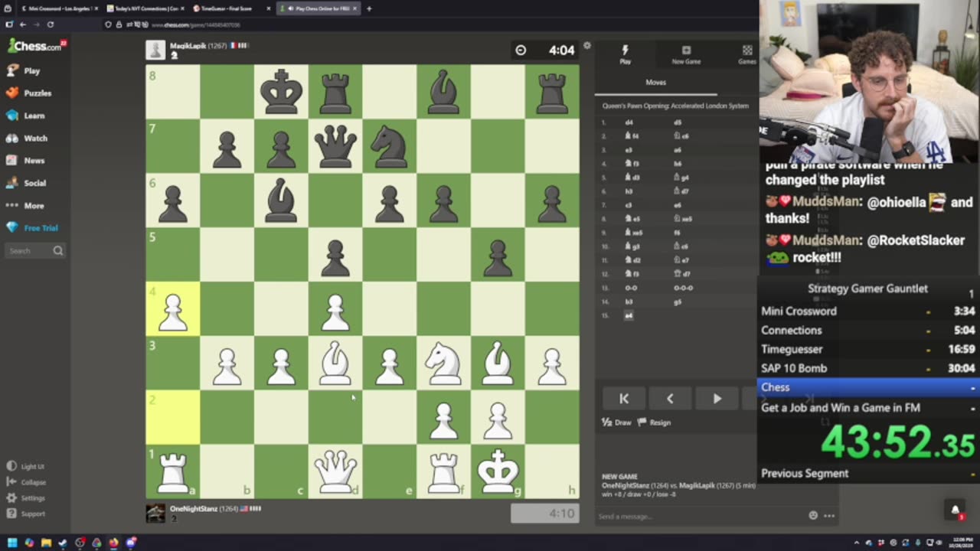Select white knight on f3

click(x=444, y=364)
